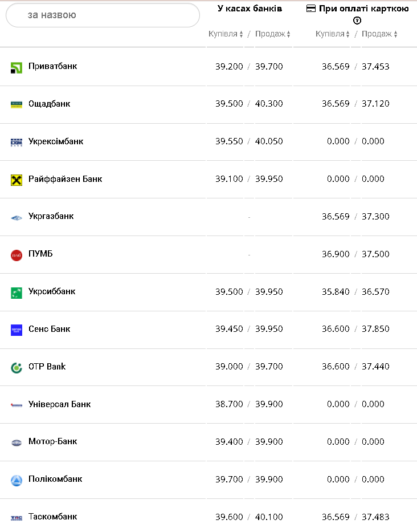This screenshot has height=532, width=417.
Task: Click the Полікомбанк logo icon
Action: pyautogui.click(x=16, y=480)
